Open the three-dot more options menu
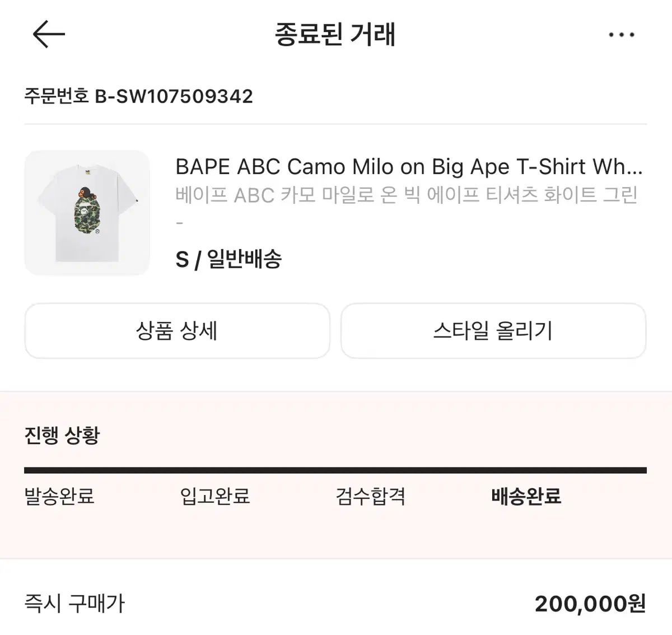The image size is (672, 635). pyautogui.click(x=621, y=35)
